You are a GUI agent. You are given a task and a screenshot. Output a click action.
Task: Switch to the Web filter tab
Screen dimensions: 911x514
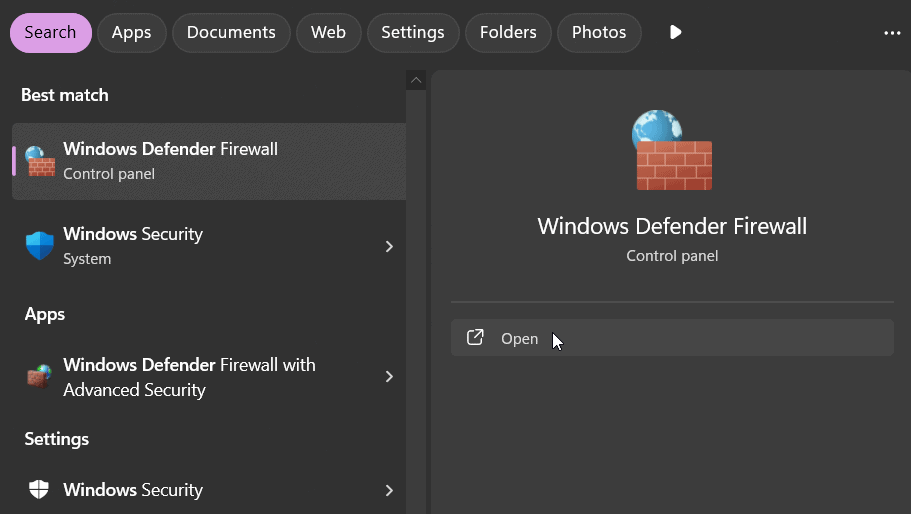pyautogui.click(x=328, y=33)
